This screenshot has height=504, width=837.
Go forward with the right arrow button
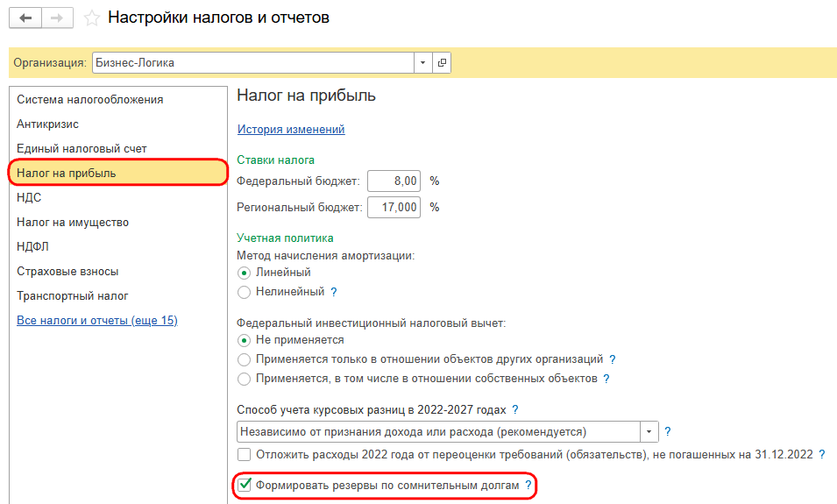pyautogui.click(x=57, y=18)
